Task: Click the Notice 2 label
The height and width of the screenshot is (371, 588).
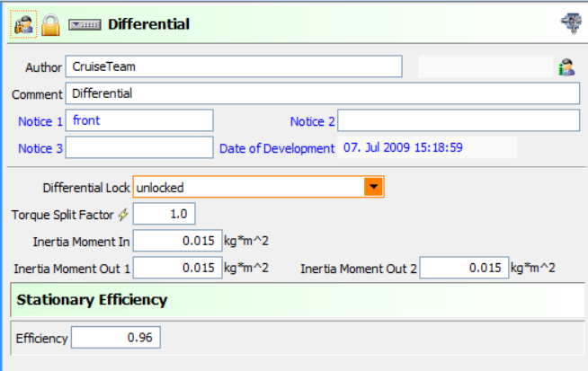Action: (x=312, y=121)
